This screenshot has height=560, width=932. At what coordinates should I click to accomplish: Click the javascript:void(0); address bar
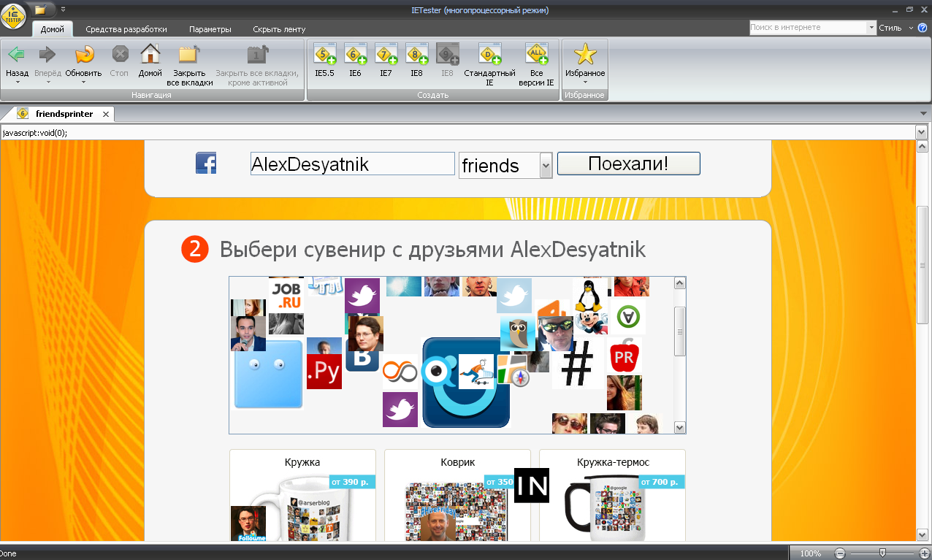point(458,132)
